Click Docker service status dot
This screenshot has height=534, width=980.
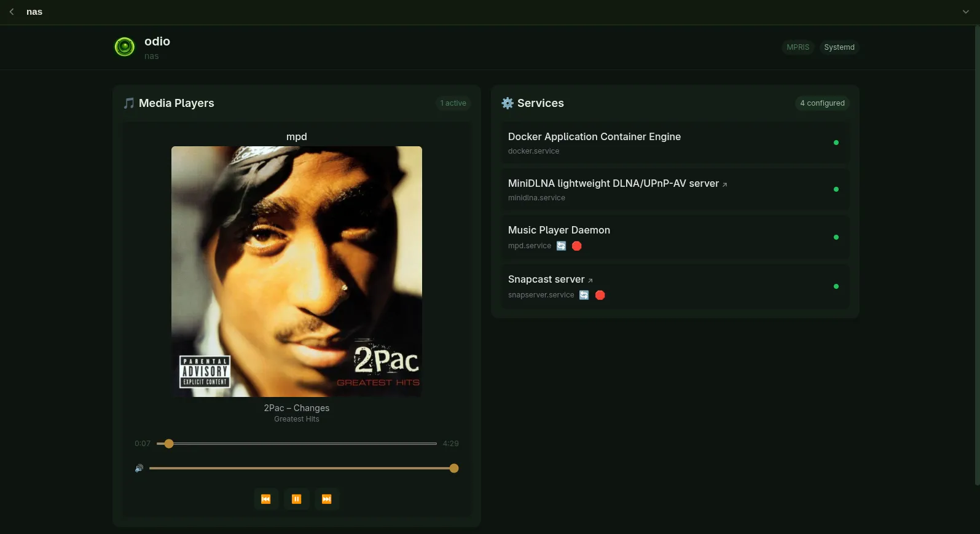pyautogui.click(x=836, y=143)
